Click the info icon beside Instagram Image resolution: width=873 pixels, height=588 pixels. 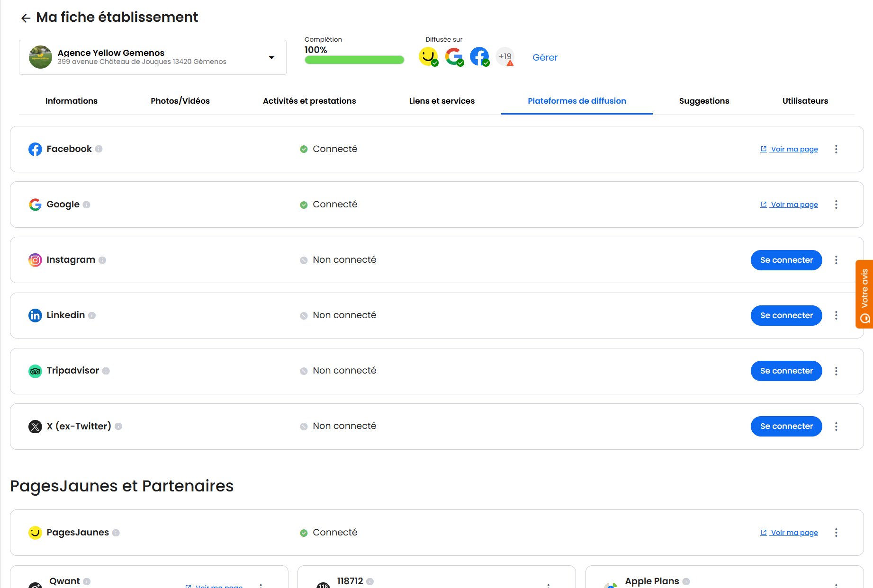point(102,260)
